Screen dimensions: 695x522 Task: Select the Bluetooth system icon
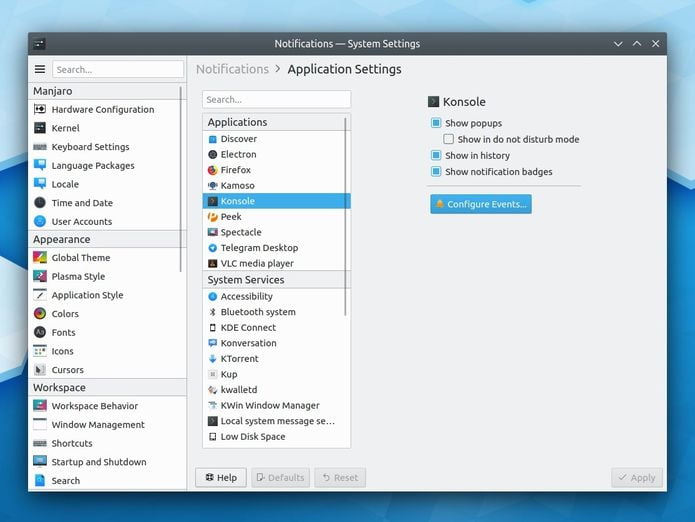213,312
